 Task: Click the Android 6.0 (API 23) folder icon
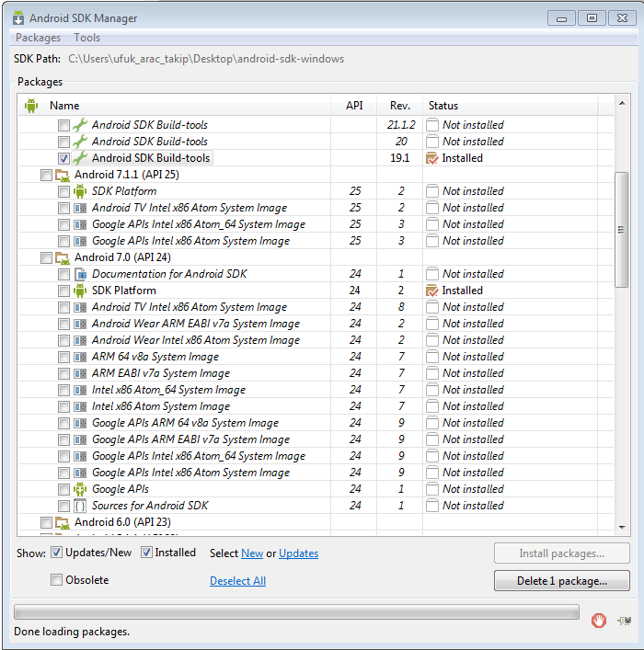click(63, 523)
